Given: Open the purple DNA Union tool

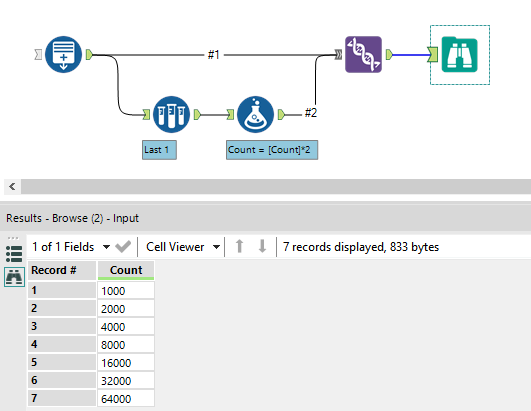Looking at the screenshot, I should pos(363,54).
